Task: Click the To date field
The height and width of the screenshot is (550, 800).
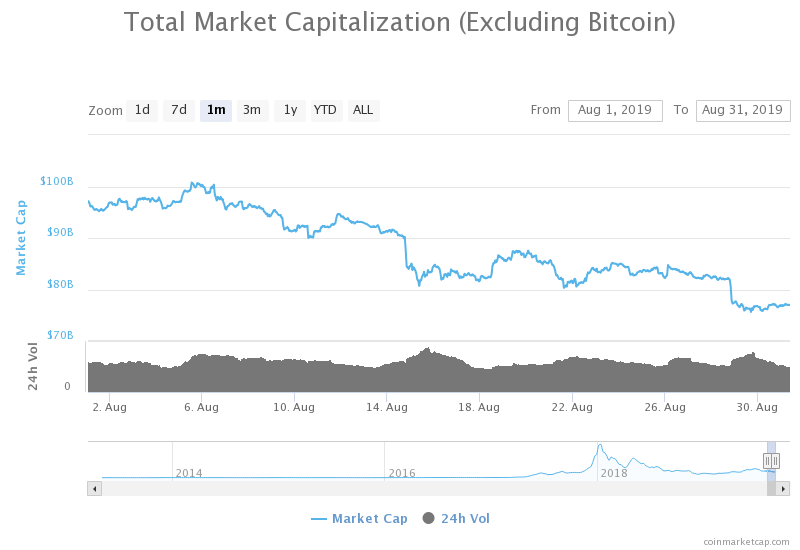Action: point(743,110)
